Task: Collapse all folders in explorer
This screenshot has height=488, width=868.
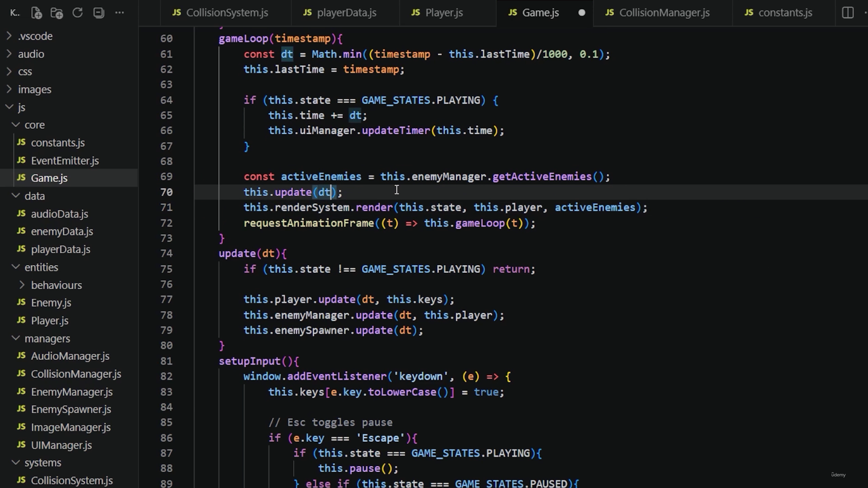Action: click(99, 13)
